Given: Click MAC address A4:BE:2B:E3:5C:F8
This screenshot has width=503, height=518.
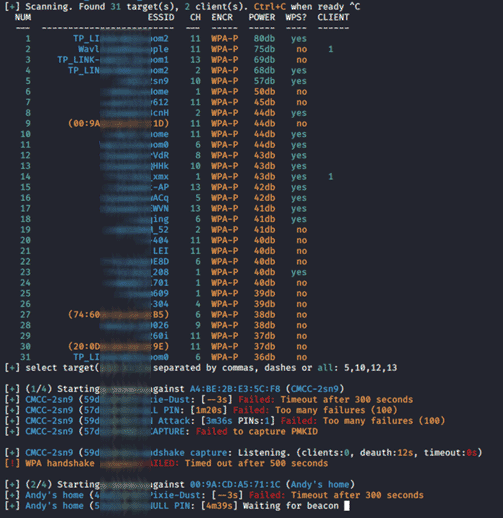Looking at the screenshot, I should [x=235, y=389].
